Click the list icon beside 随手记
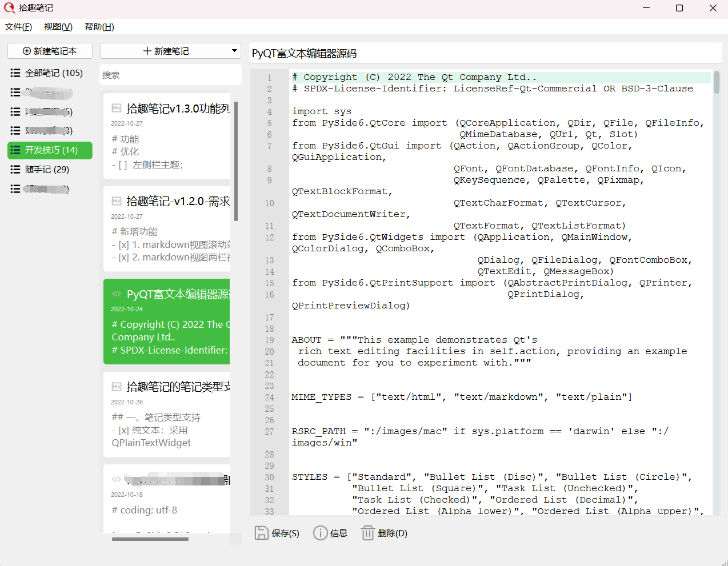 coord(15,170)
